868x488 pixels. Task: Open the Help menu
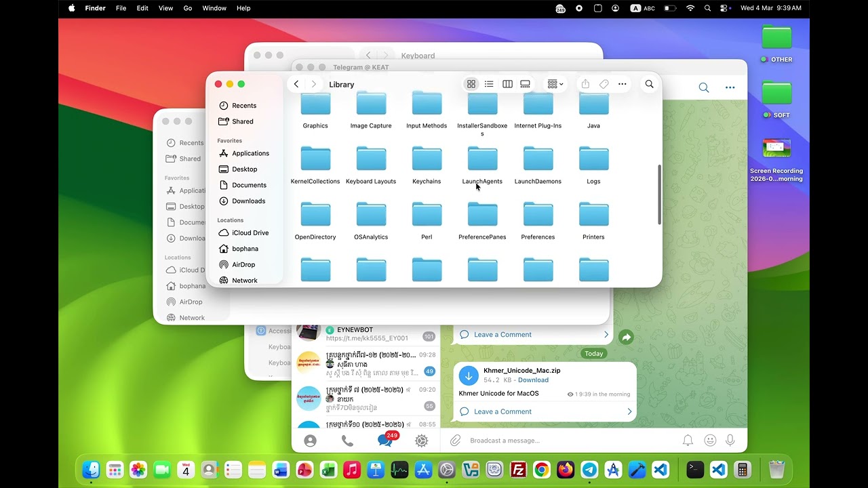(243, 8)
